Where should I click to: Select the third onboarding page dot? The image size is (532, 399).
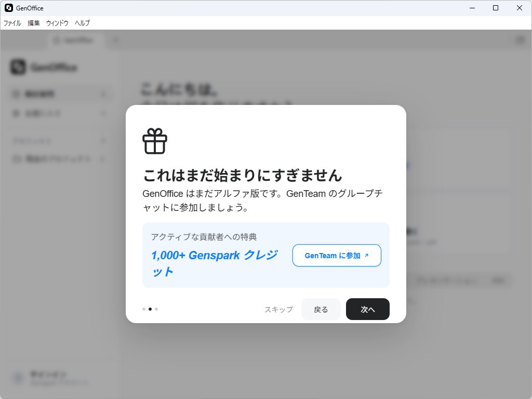tap(156, 309)
